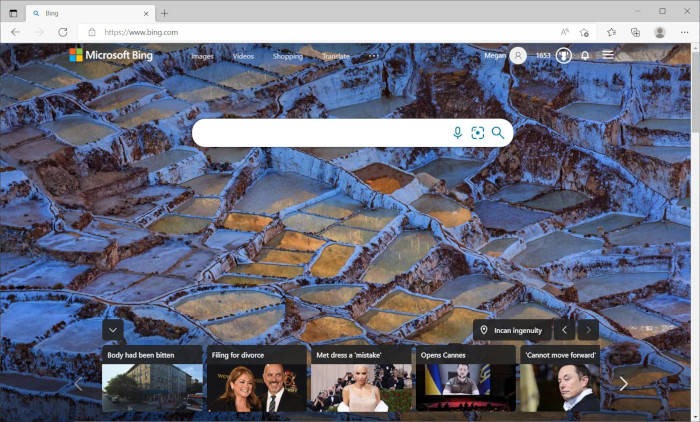Click the Filing for divorce couple thumbnail
The height and width of the screenshot is (422, 700).
click(257, 387)
